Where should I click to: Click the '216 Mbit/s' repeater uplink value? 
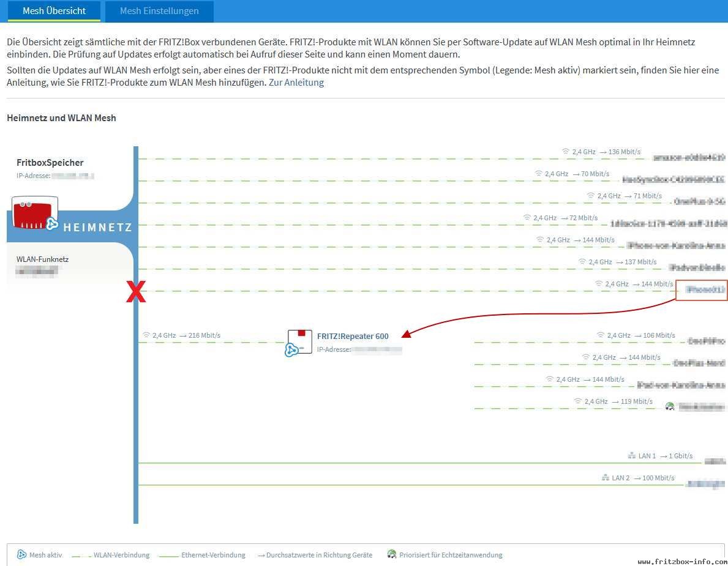coord(205,335)
